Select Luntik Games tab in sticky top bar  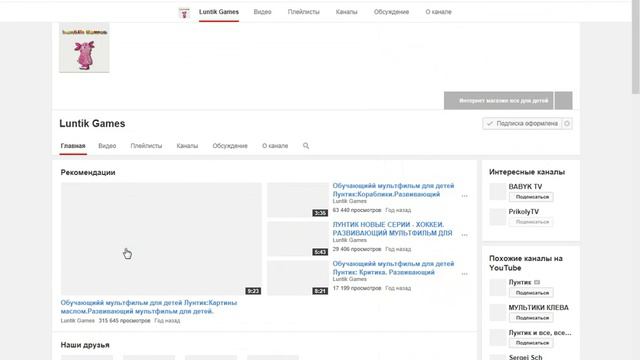[219, 12]
